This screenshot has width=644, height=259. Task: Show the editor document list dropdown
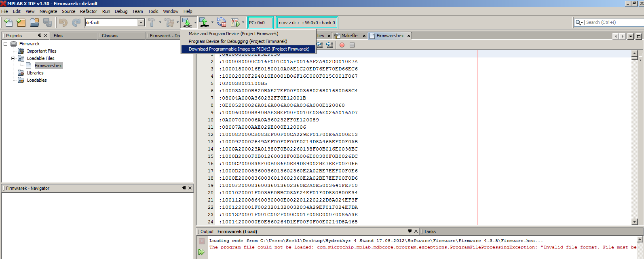631,36
